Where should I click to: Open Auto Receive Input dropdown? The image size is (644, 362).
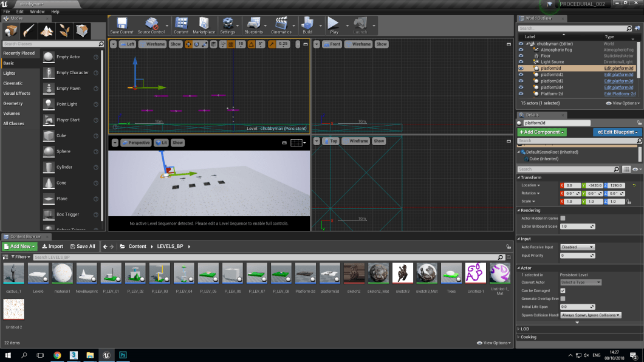[x=577, y=247]
